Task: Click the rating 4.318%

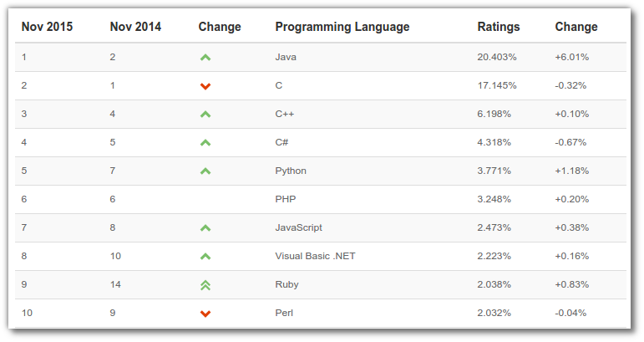Action: point(494,142)
